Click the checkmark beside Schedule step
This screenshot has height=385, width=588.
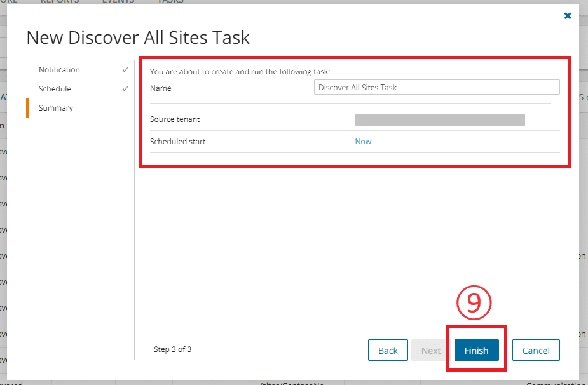coord(124,88)
